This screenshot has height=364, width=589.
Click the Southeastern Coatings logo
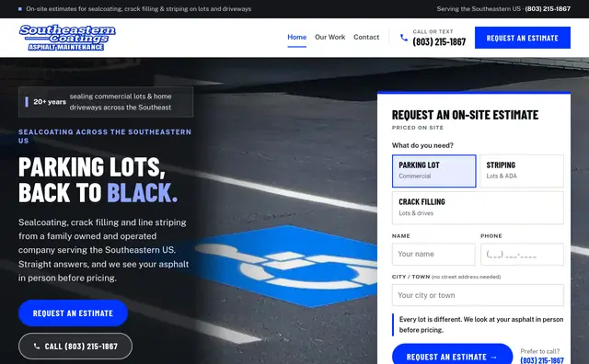67,38
